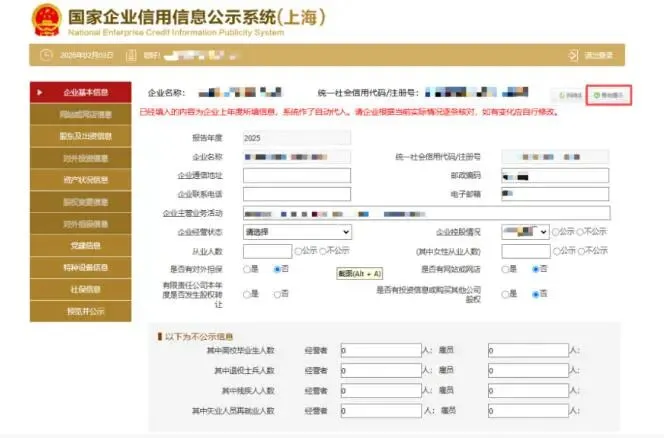Click the 电子邮箱 input field
Viewport: 664px width, 438px height.
[555, 194]
